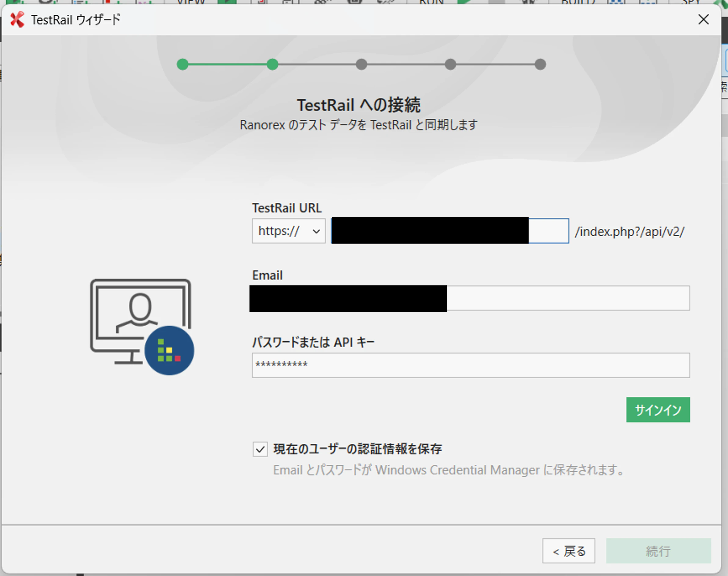728x576 pixels.
Task: Click the user monitor TestRail illustration icon
Action: [x=142, y=327]
